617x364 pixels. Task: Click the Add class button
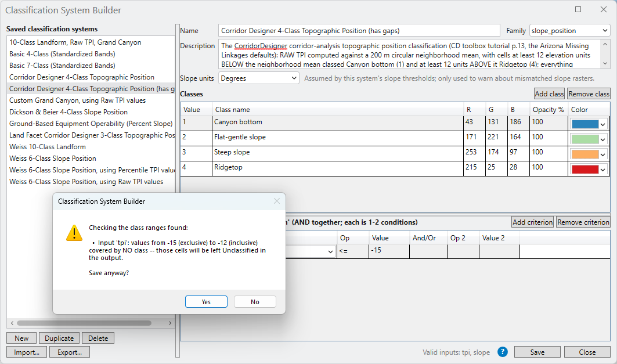(x=549, y=93)
